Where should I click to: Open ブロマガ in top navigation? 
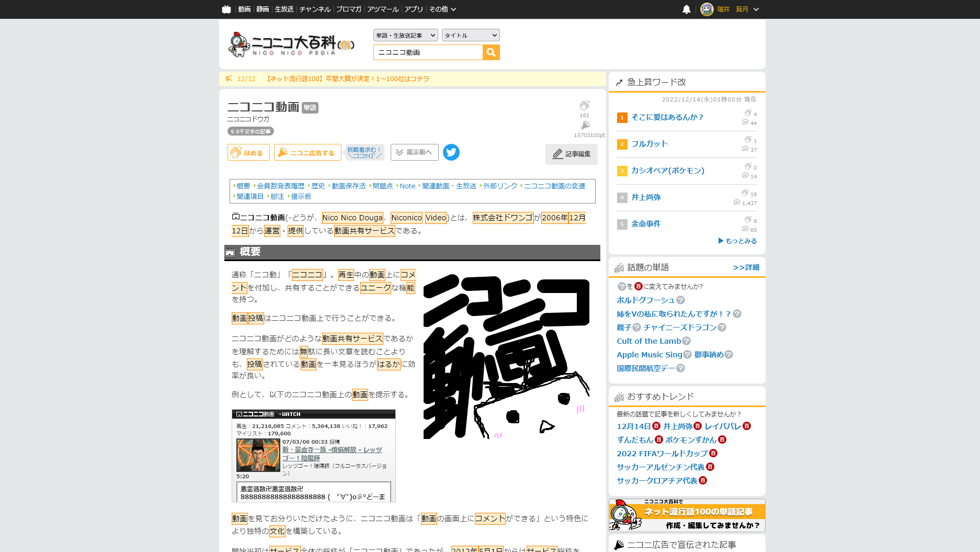349,9
